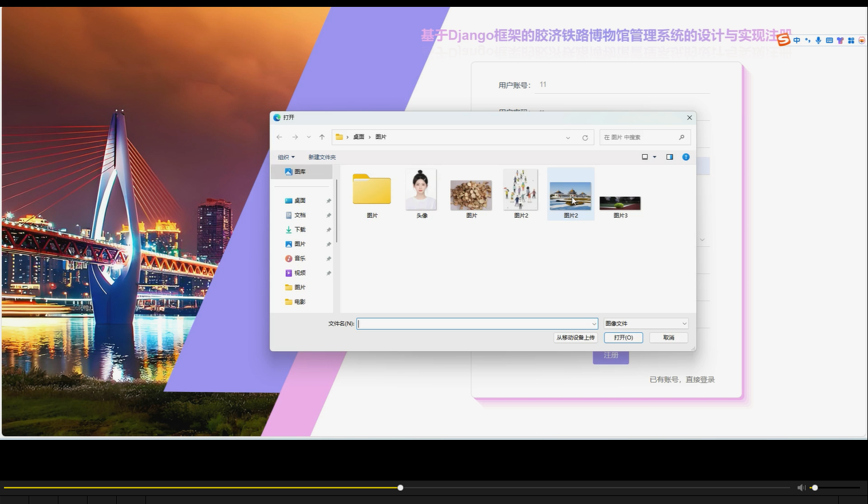Open the Sogou soft keyboard icon
This screenshot has height=504, width=868.
click(x=829, y=40)
